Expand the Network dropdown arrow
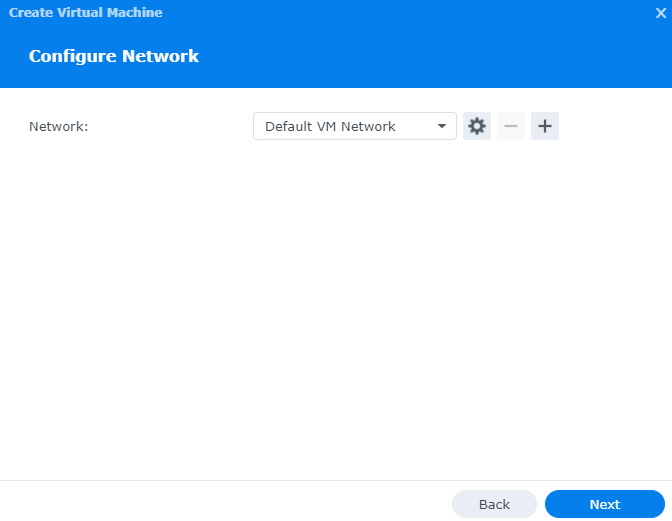This screenshot has height=521, width=672. click(442, 126)
